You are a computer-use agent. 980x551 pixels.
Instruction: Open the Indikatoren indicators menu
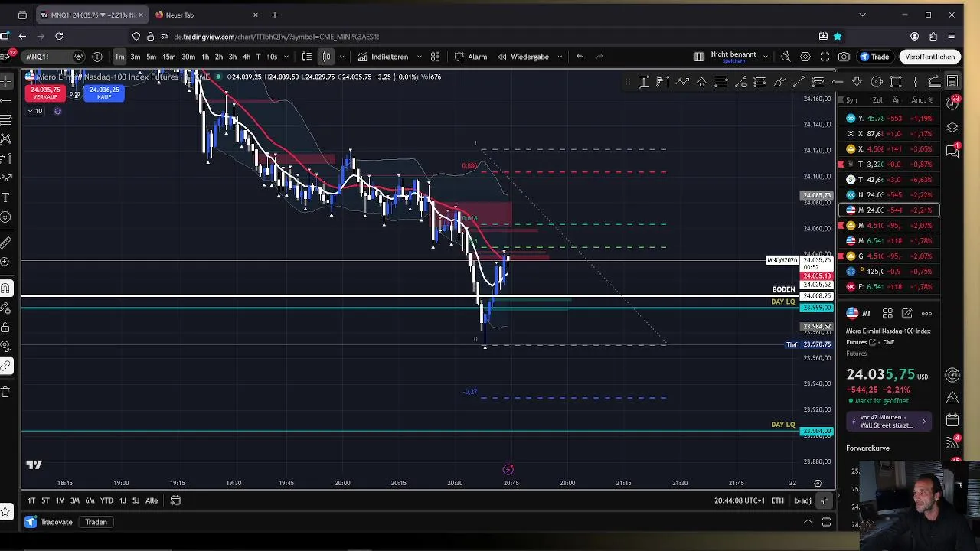384,57
